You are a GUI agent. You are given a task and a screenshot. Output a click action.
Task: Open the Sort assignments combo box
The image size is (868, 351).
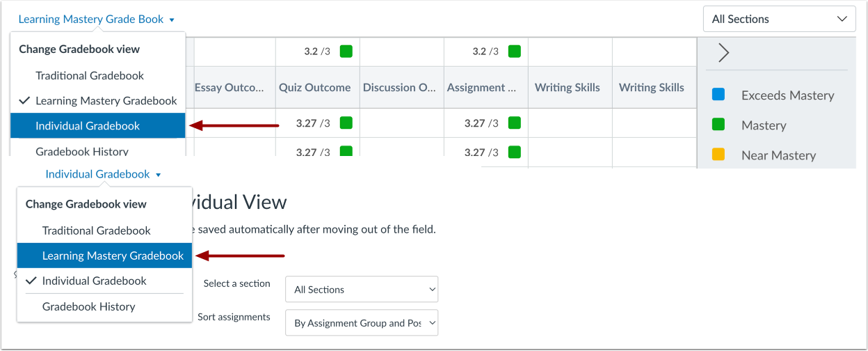pos(362,323)
